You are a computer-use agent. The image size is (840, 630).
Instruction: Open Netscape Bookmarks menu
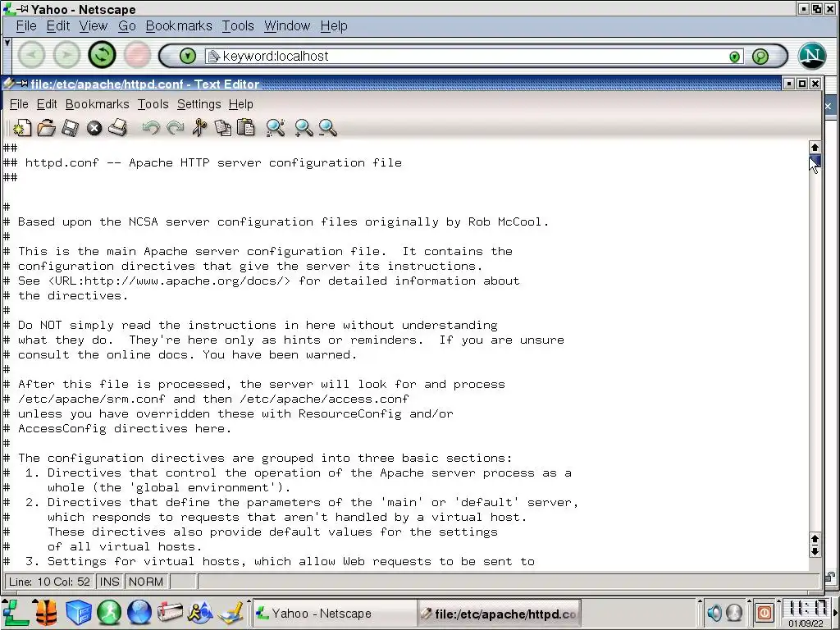pos(179,25)
